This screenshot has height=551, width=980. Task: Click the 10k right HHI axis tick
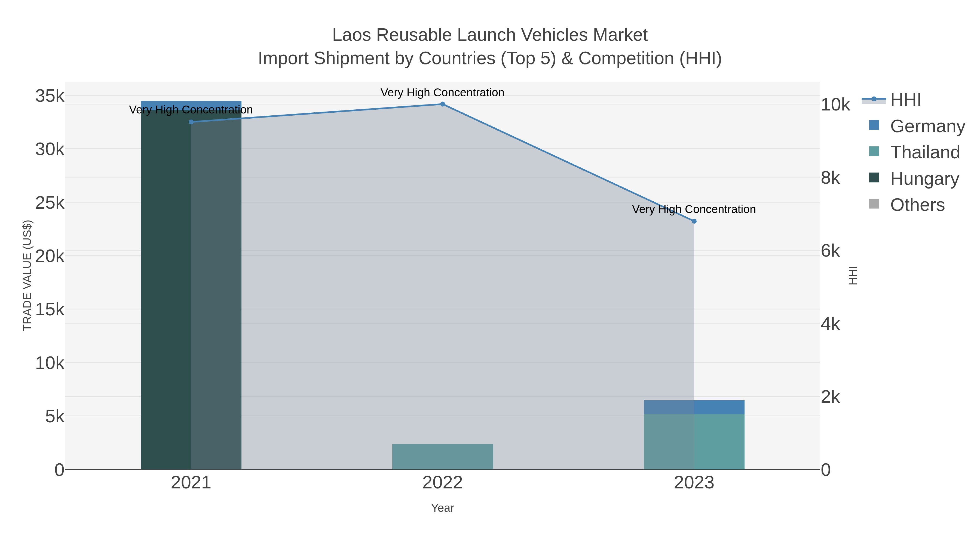click(835, 104)
